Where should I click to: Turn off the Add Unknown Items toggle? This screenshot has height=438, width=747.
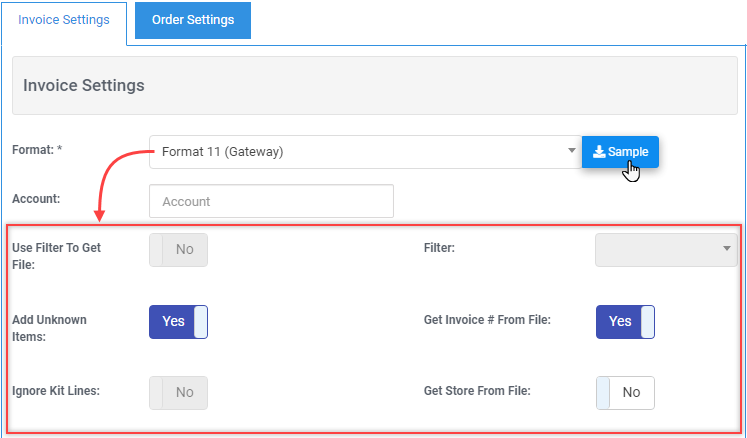178,322
